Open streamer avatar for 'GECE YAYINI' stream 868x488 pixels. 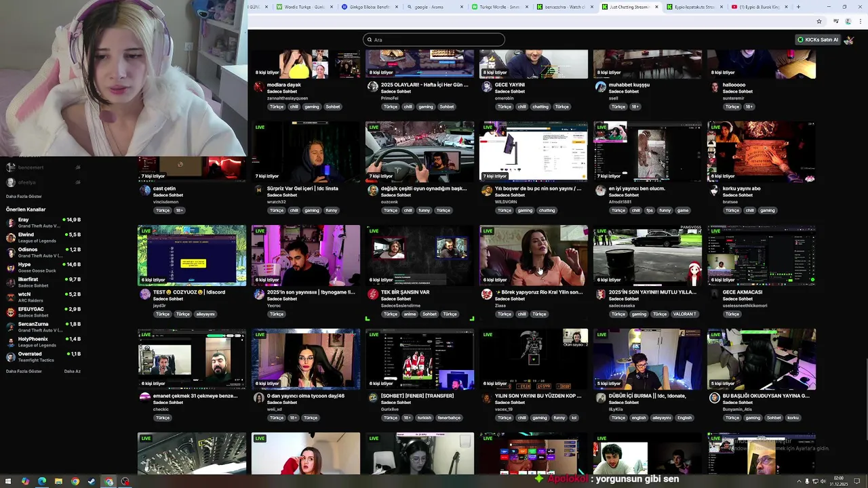(x=486, y=87)
